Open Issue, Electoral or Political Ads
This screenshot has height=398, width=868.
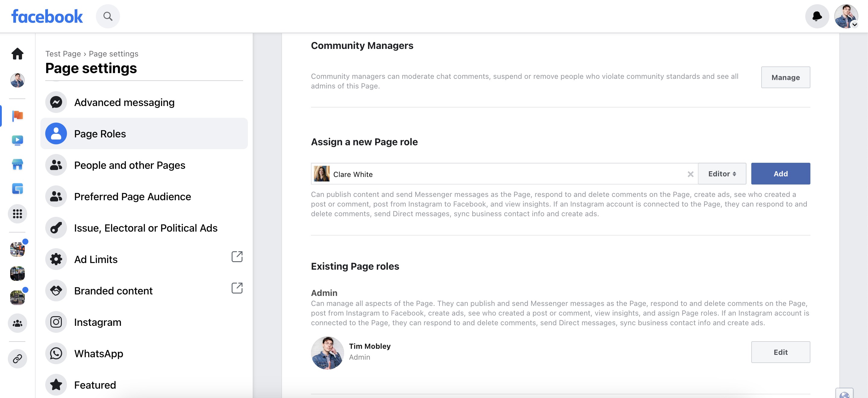pos(144,228)
